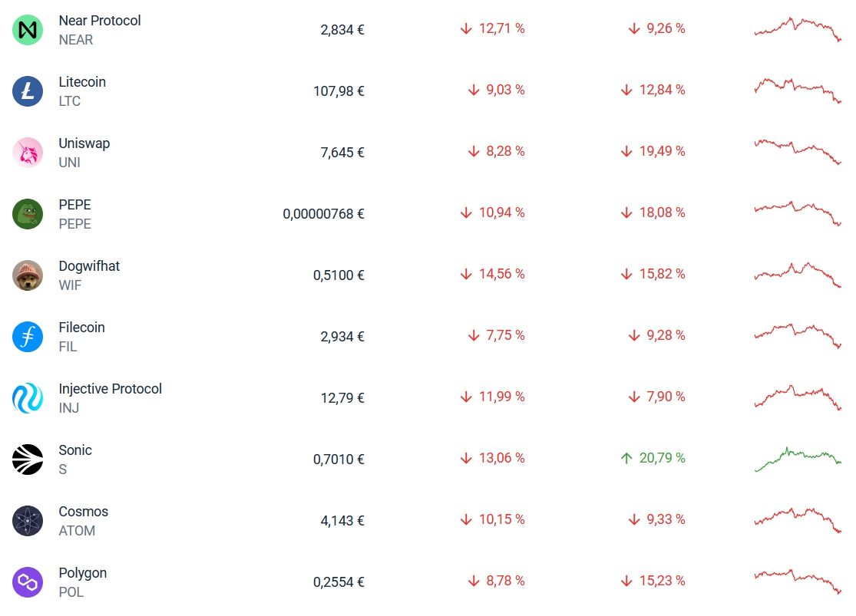Screen dimensions: 856x616
Task: Click the Dogwifhat dog logo
Action: tap(28, 275)
